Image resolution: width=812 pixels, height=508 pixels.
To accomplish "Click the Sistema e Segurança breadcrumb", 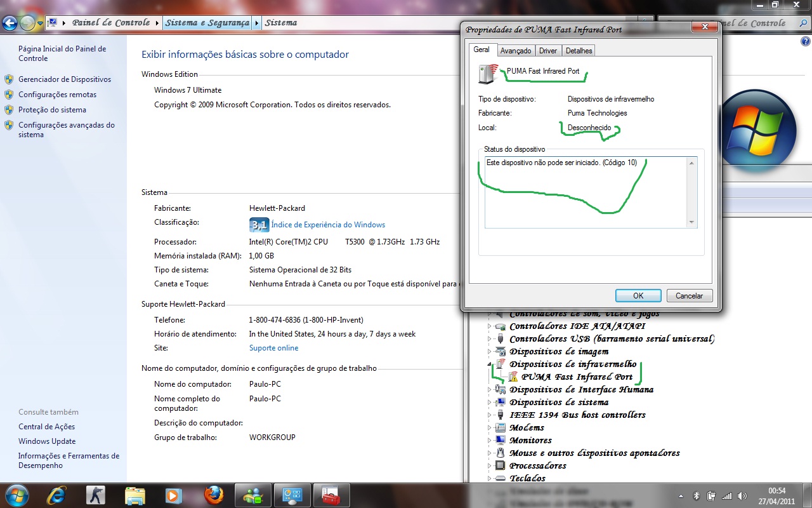I will tap(207, 23).
